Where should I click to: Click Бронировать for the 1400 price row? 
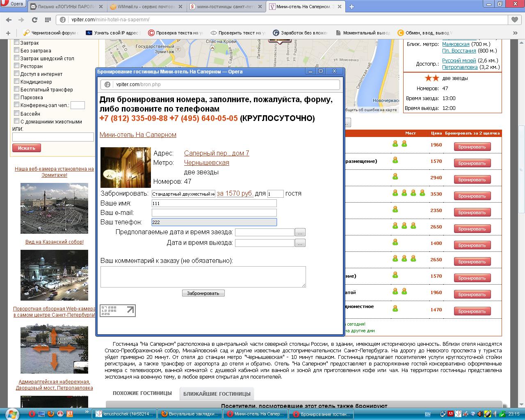click(x=472, y=245)
